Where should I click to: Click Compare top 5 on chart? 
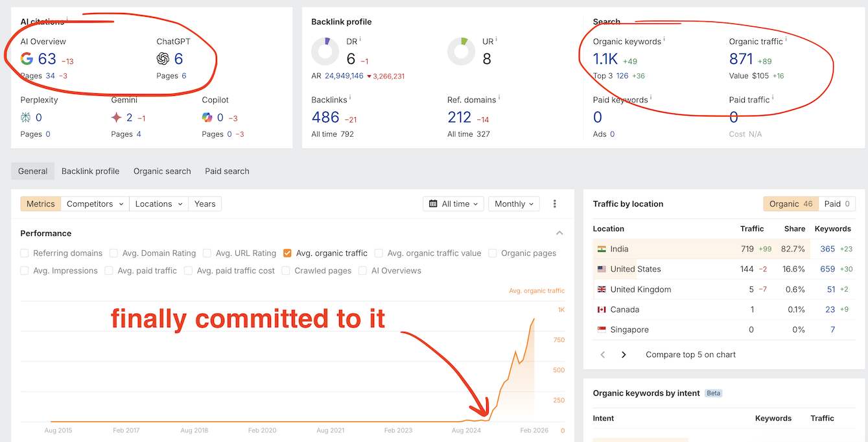coord(690,355)
